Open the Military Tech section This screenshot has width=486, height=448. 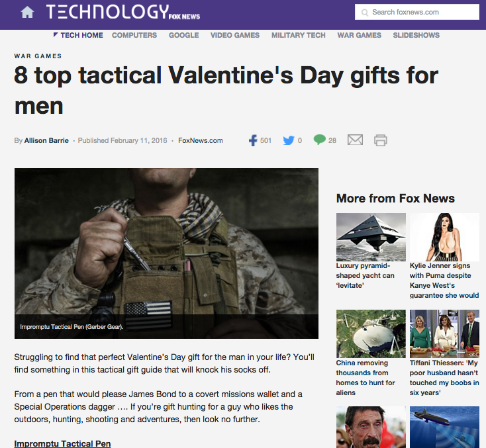(299, 35)
